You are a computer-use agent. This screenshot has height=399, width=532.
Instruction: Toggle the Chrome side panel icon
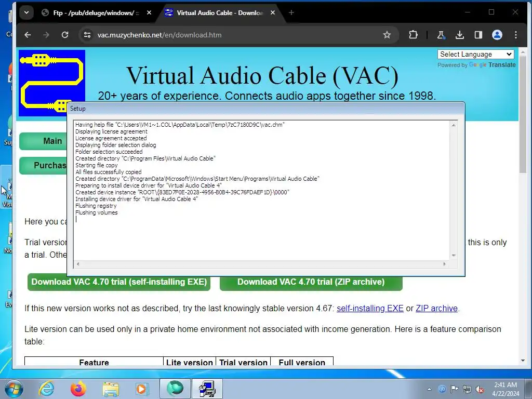tap(478, 35)
